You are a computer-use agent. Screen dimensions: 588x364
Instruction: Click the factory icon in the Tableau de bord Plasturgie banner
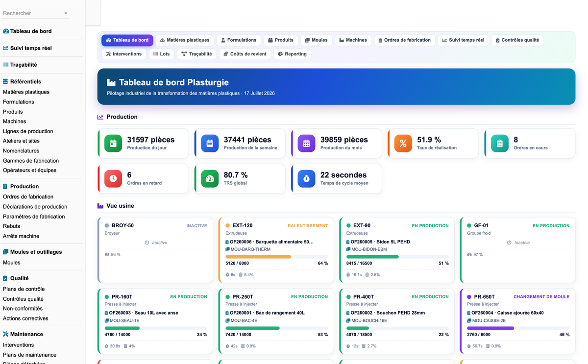point(111,83)
